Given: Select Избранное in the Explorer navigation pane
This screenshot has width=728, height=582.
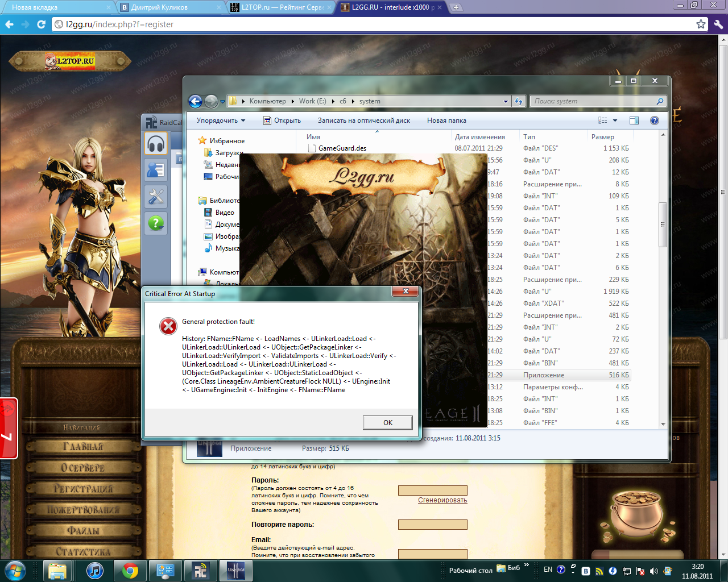Looking at the screenshot, I should coord(227,141).
